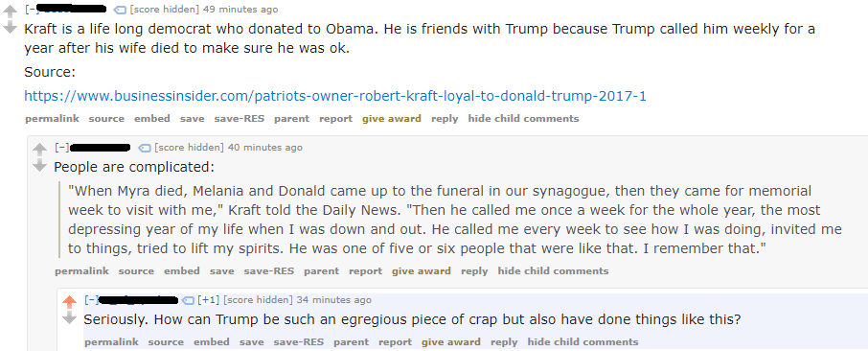Viewport: 868px width, 351px height.
Task: Downvote the Kraft lifelong democrat comment
Action: [x=10, y=27]
